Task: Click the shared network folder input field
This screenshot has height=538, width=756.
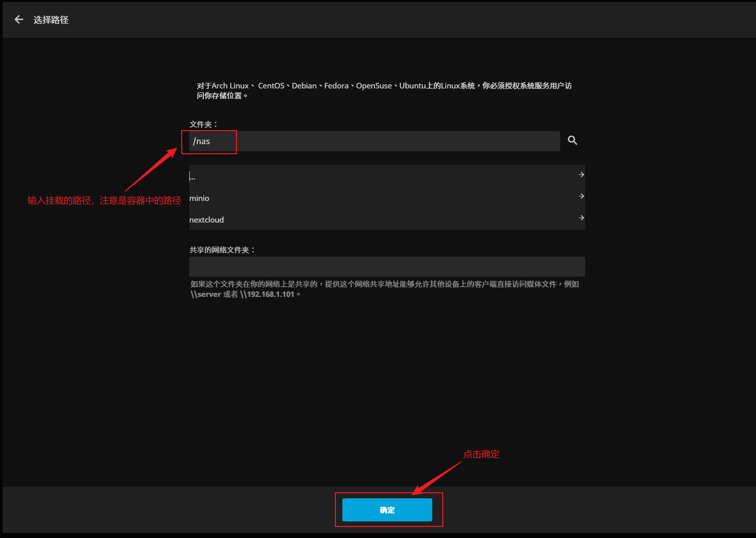Action: (x=387, y=267)
